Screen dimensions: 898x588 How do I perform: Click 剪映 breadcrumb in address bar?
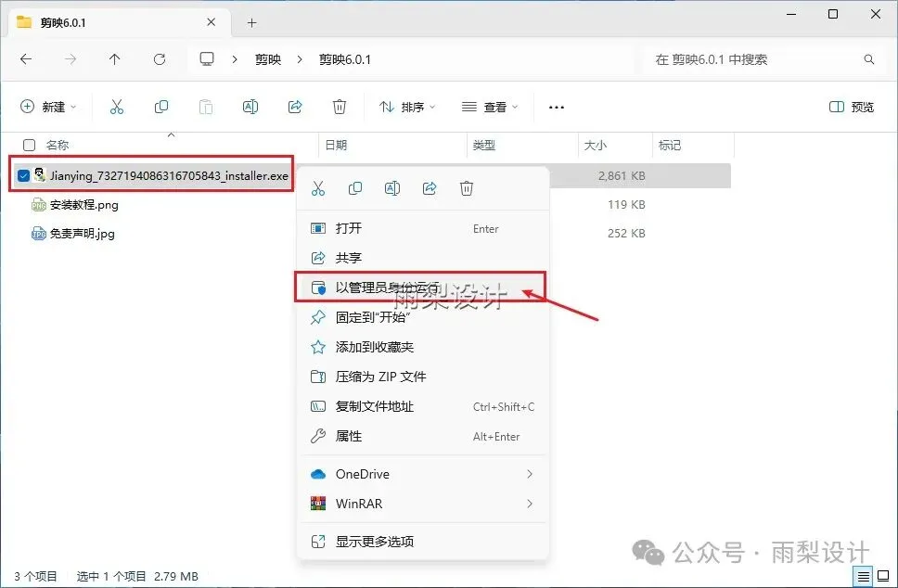pos(268,59)
